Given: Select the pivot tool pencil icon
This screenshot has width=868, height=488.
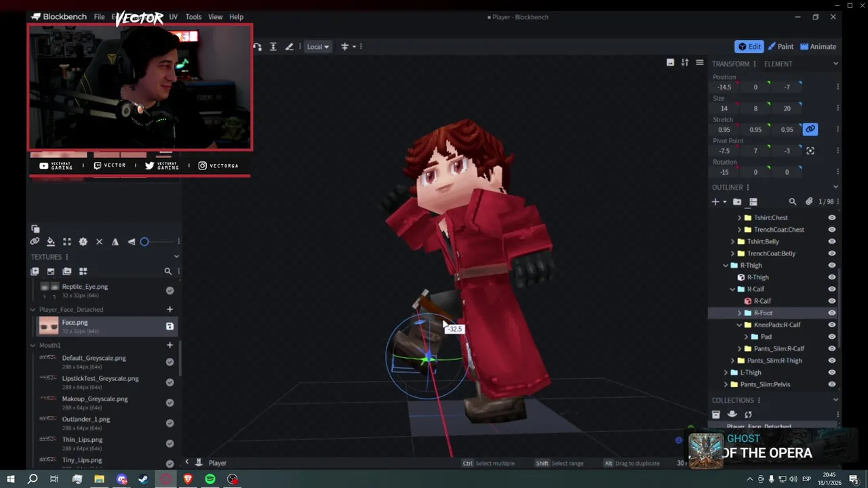Looking at the screenshot, I should tap(289, 47).
